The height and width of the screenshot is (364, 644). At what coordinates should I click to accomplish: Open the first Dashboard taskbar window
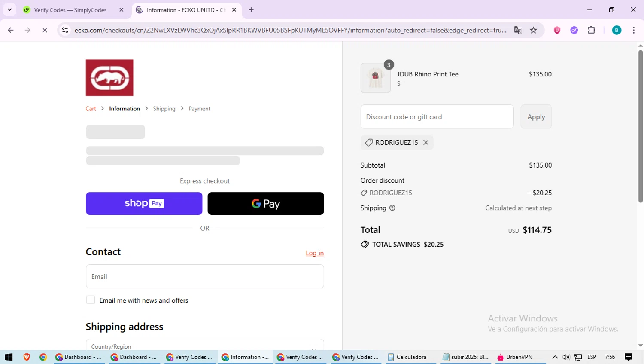pos(79,357)
